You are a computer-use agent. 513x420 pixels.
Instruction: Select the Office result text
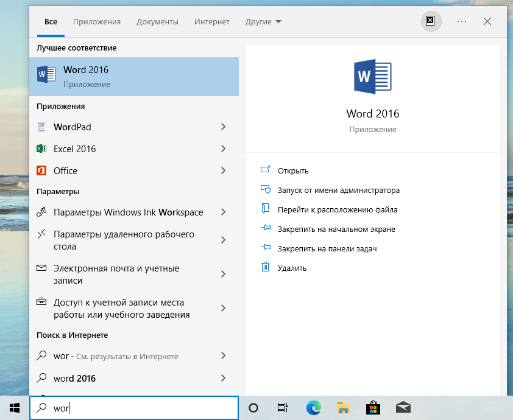(x=65, y=171)
